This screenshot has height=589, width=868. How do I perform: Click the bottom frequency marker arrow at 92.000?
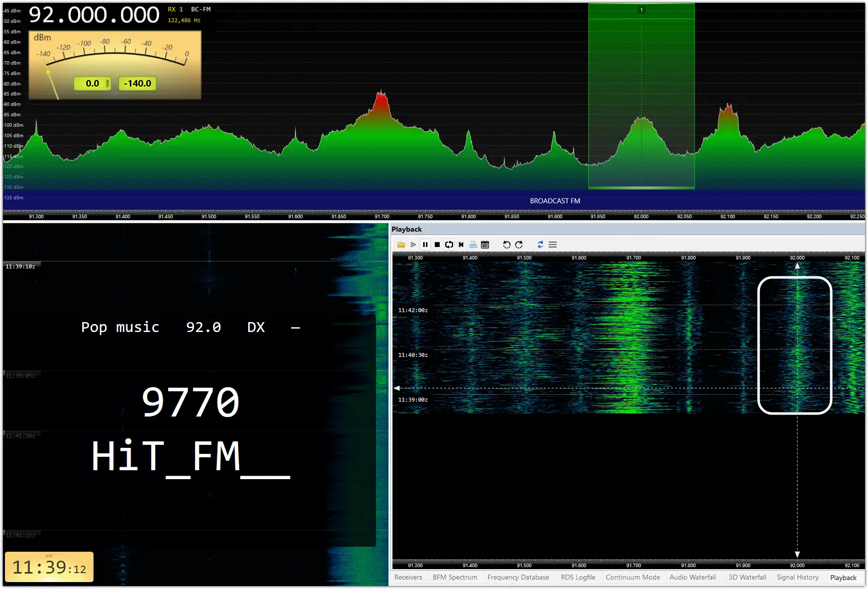coord(797,554)
